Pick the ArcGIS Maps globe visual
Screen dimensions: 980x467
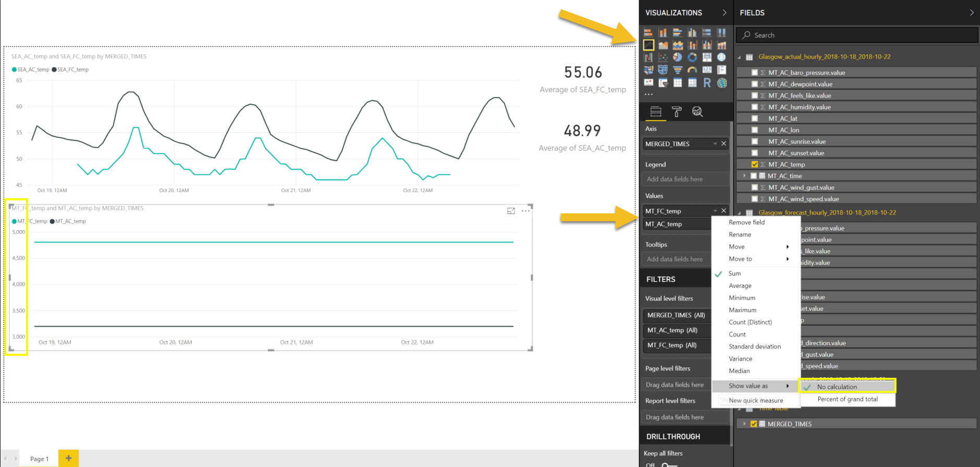[722, 82]
